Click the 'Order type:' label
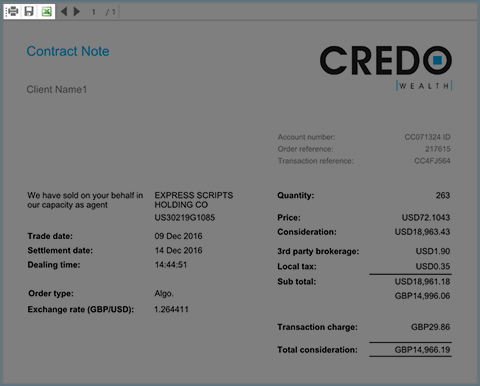This screenshot has height=386, width=480. coord(51,294)
